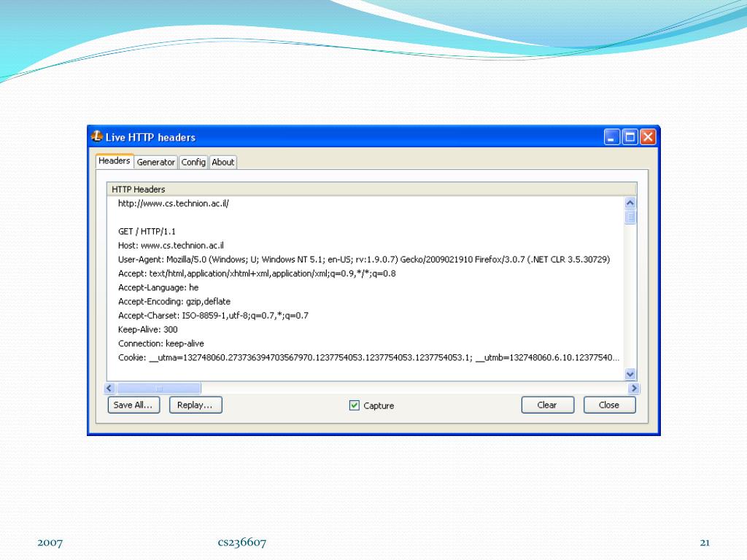Click the cs236607 slide footer text
This screenshot has height=560, width=747.
pos(242,542)
